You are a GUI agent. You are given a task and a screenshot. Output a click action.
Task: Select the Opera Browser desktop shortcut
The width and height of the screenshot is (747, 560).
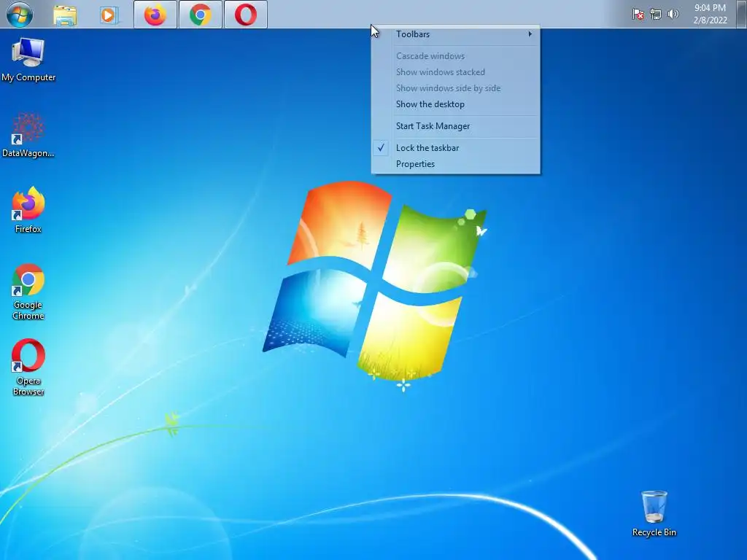click(28, 367)
